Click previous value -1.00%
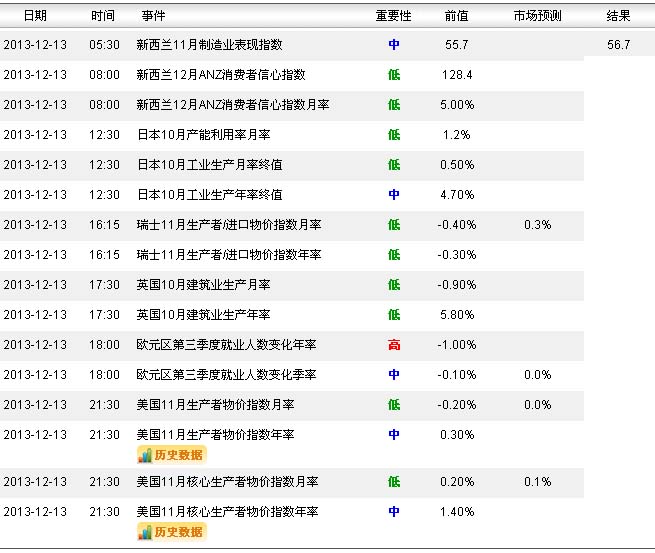This screenshot has width=655, height=553. 457,345
